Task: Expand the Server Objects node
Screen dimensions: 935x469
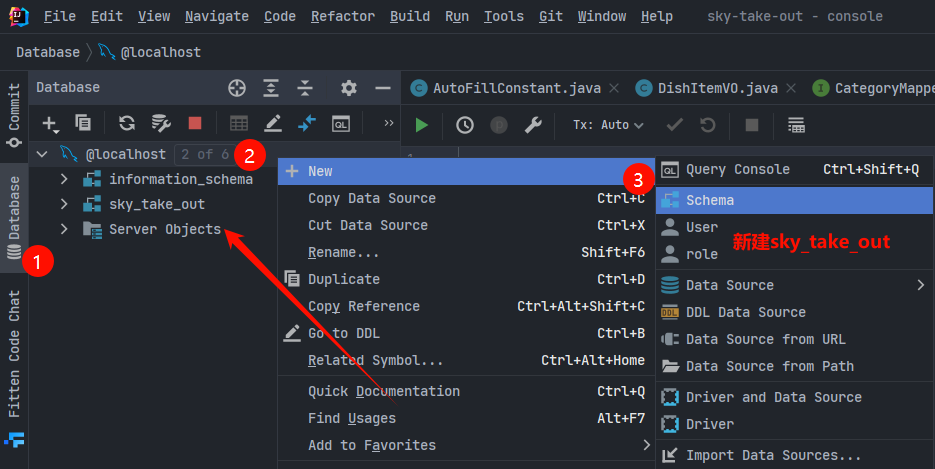Action: click(x=64, y=229)
